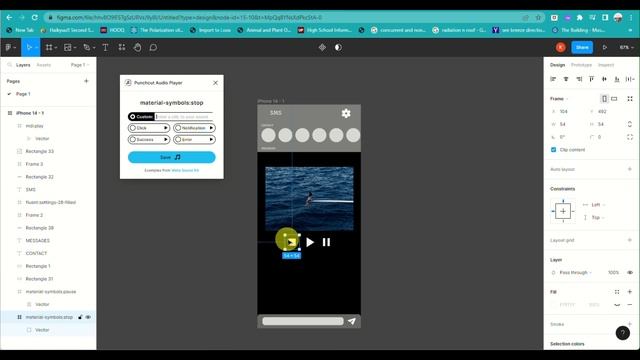Open the Resources tool
Screen dimensions: 640x360
tap(122, 47)
